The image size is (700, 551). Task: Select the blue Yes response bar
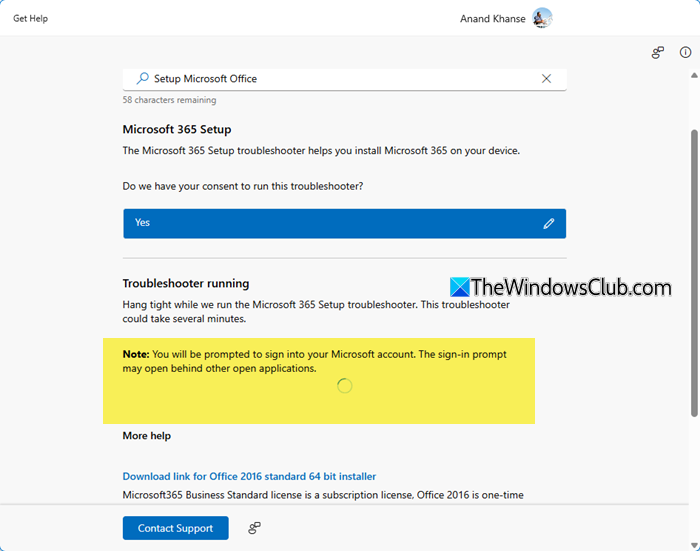(345, 223)
